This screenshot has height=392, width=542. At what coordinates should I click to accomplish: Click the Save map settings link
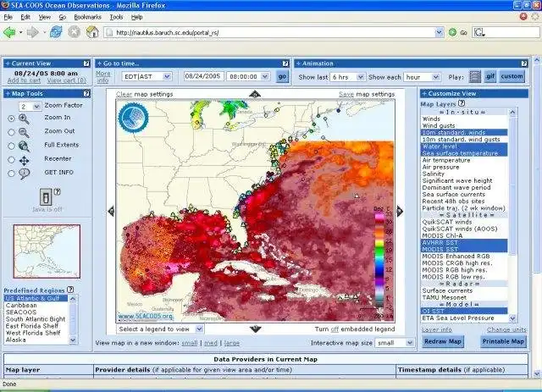(346, 94)
